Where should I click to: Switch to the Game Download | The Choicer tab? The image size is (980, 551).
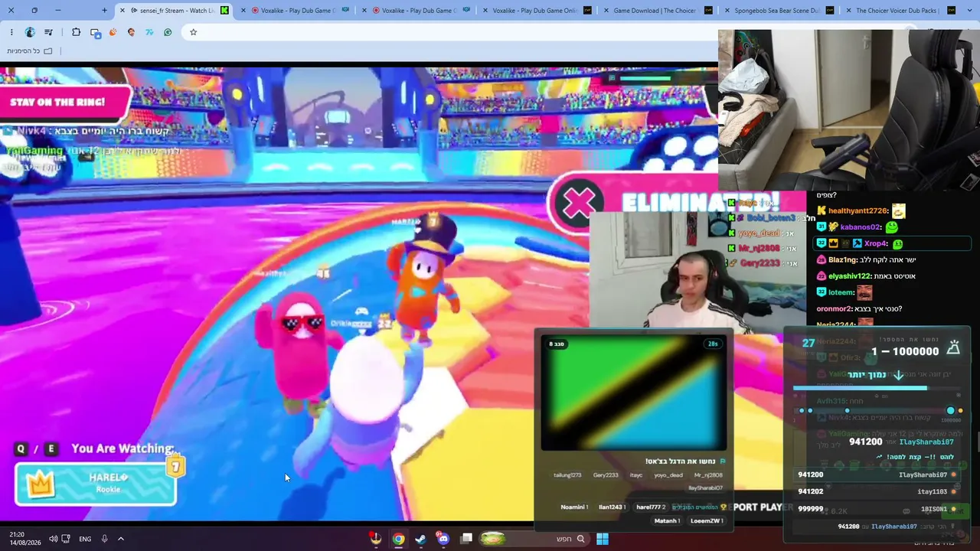(x=655, y=11)
